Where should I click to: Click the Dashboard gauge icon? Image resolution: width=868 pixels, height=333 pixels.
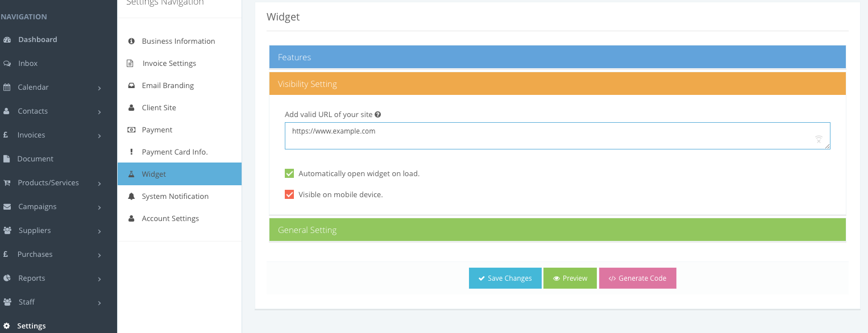(7, 40)
